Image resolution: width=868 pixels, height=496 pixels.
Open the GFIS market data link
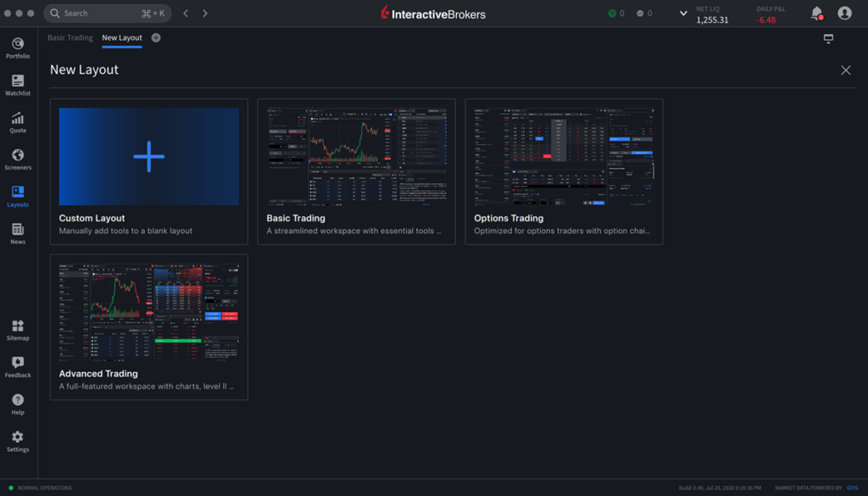[852, 488]
